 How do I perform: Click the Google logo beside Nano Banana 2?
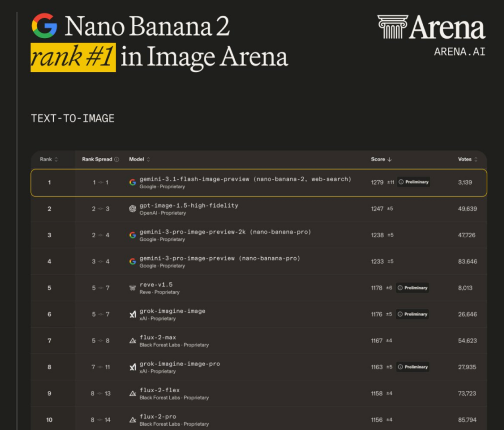click(x=44, y=26)
